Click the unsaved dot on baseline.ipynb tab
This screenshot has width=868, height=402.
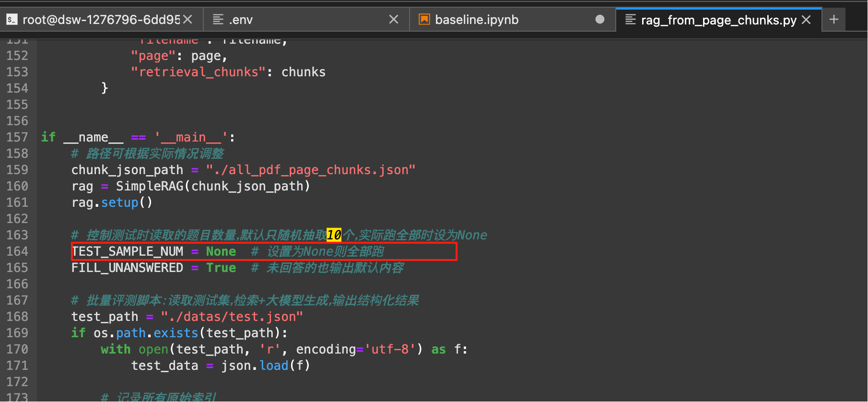(599, 19)
